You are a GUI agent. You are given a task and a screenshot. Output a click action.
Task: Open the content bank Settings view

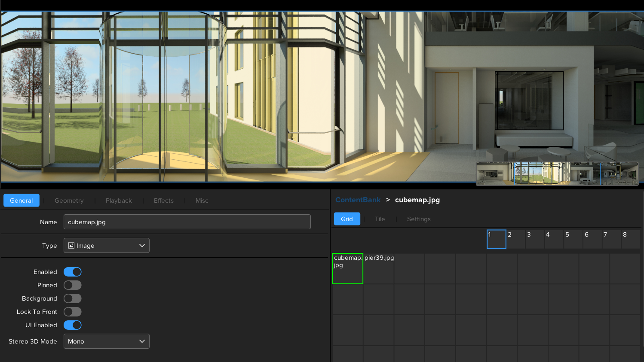pos(418,219)
